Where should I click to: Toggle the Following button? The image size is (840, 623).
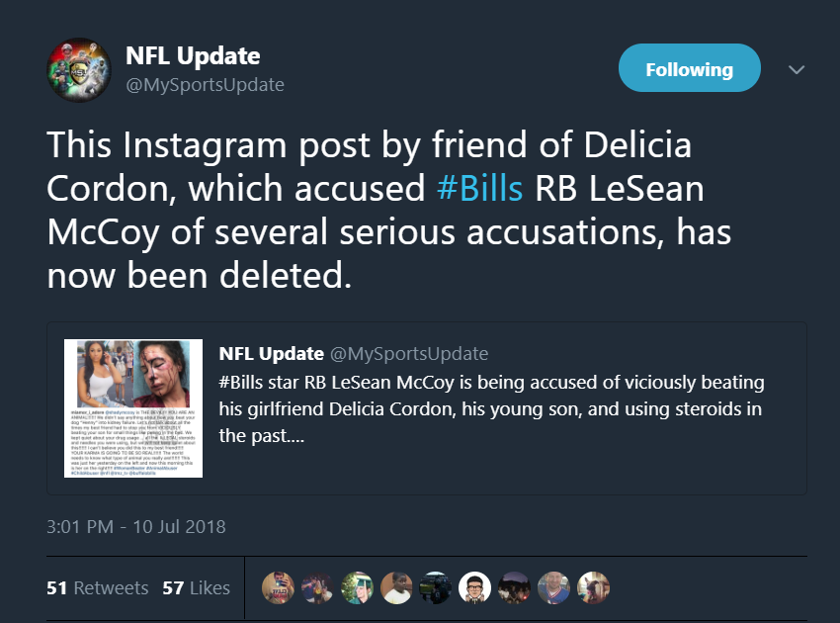(690, 68)
